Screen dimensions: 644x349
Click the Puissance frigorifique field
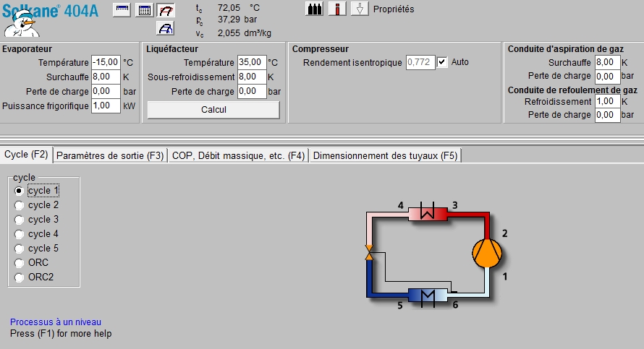coord(106,105)
